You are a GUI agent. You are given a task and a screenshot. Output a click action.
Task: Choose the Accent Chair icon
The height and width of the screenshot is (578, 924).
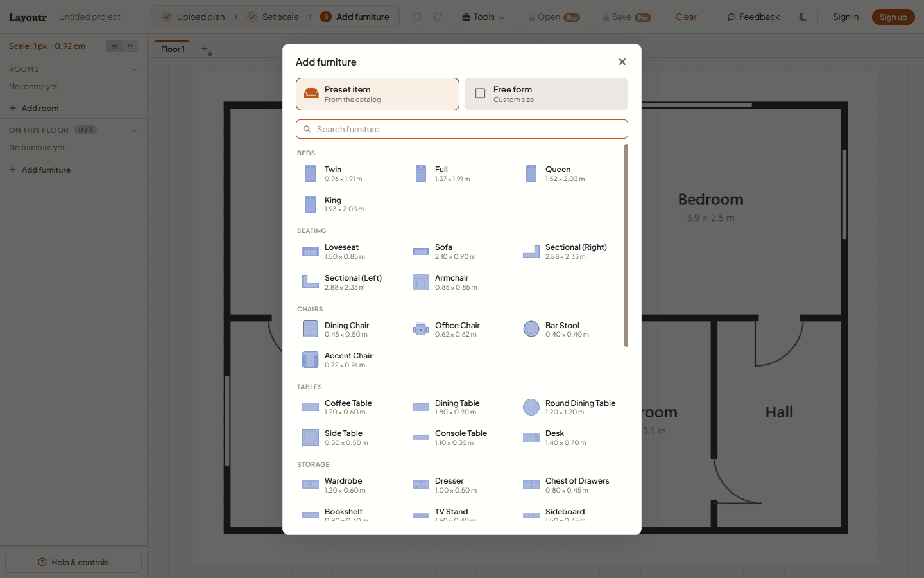(311, 360)
